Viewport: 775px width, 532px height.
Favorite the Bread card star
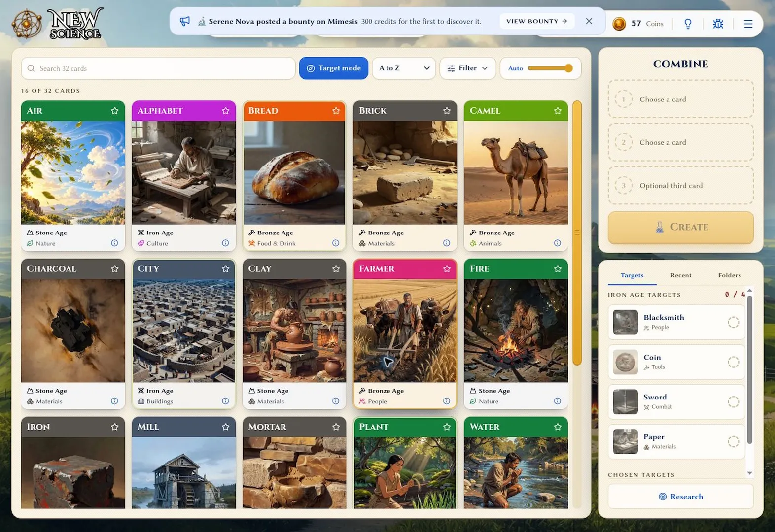(x=336, y=111)
